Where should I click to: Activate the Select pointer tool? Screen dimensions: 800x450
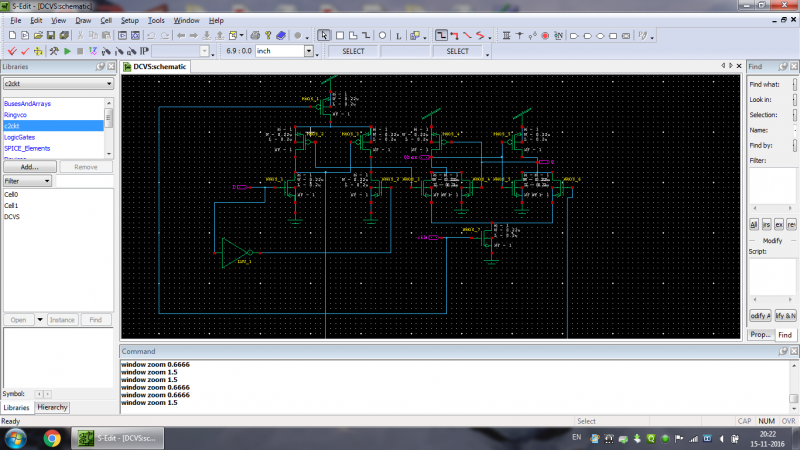[324, 36]
